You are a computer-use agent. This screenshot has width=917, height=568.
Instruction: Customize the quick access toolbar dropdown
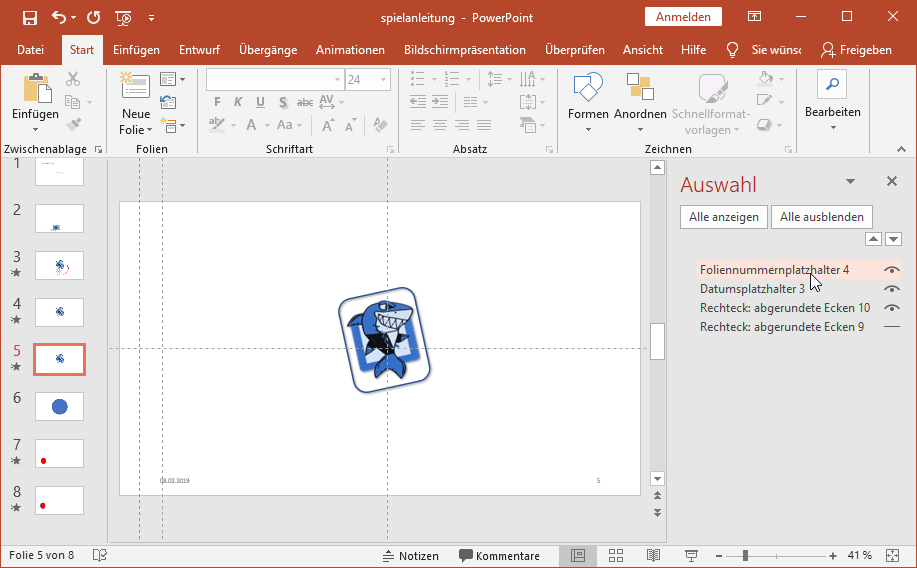pos(151,18)
